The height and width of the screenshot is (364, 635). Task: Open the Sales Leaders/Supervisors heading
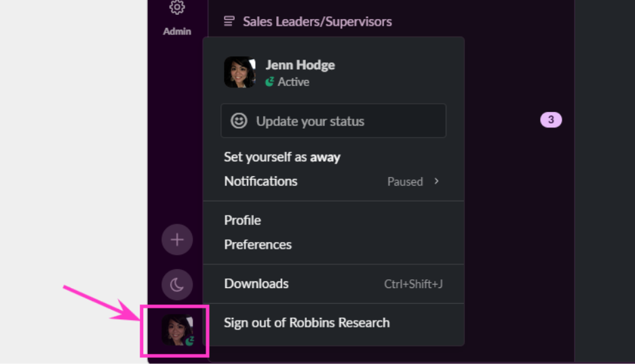317,22
